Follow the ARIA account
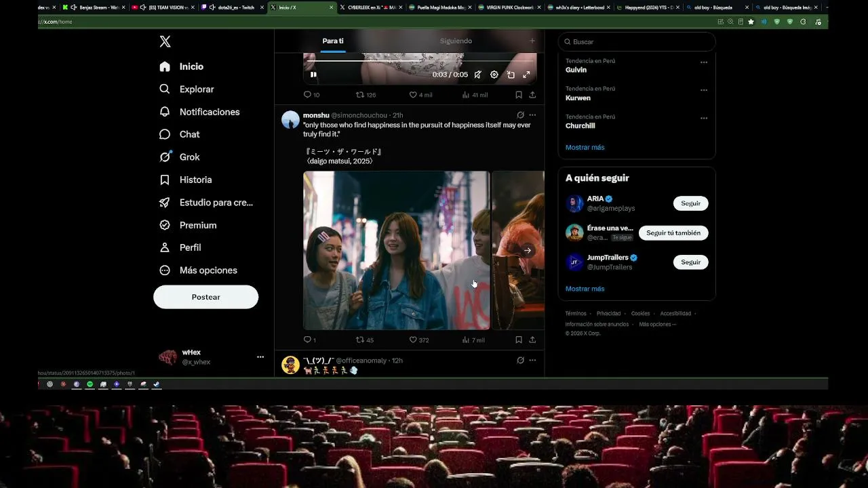The width and height of the screenshot is (868, 488). coord(690,203)
